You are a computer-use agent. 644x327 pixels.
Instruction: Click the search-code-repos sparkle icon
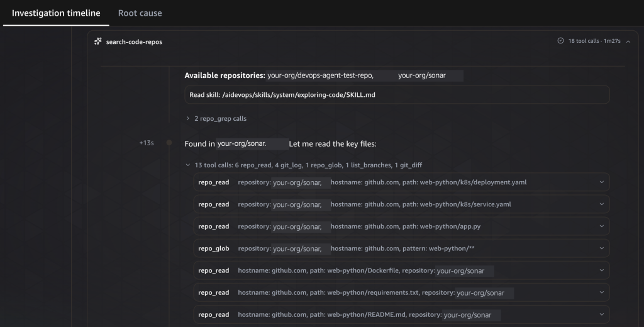coord(97,42)
